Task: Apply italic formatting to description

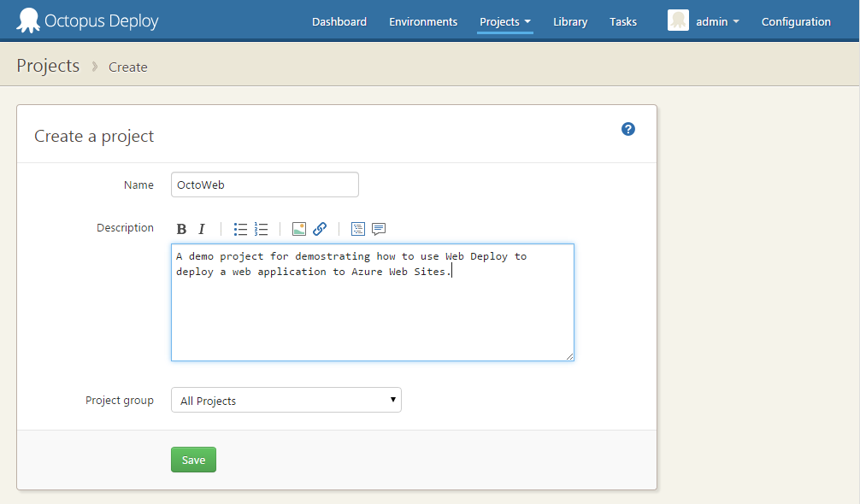Action: 202,229
